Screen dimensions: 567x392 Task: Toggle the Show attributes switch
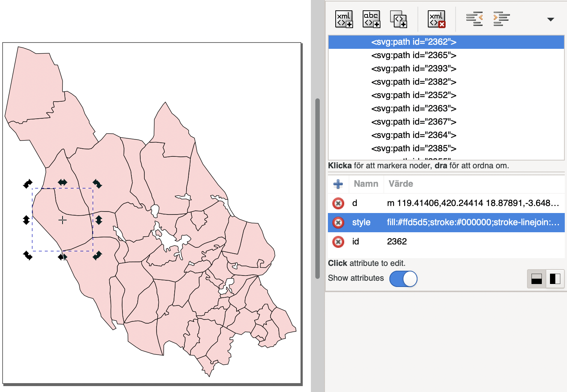point(403,279)
